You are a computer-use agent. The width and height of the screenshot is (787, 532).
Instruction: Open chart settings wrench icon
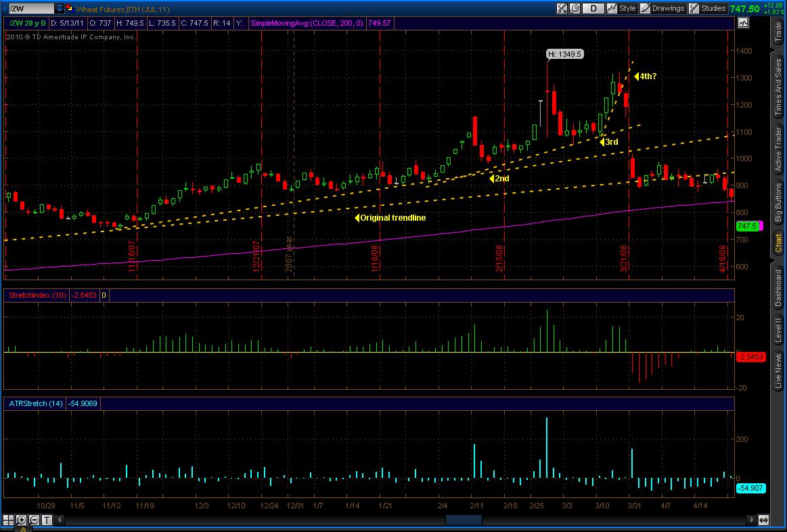click(x=575, y=9)
